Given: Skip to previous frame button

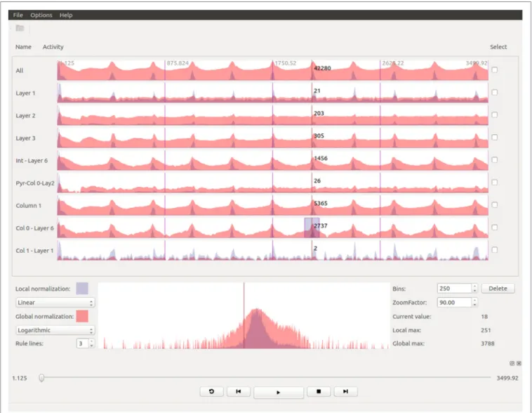Looking at the screenshot, I should [239, 391].
